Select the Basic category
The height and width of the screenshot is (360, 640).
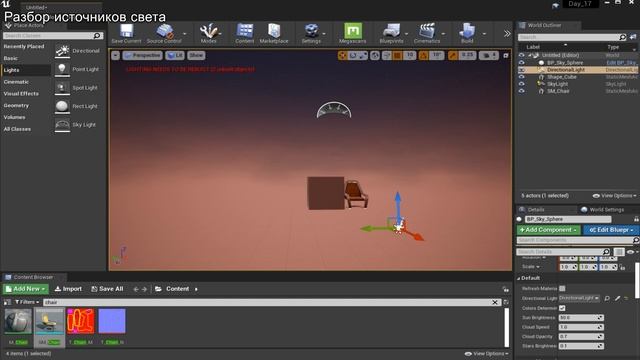(x=11, y=58)
